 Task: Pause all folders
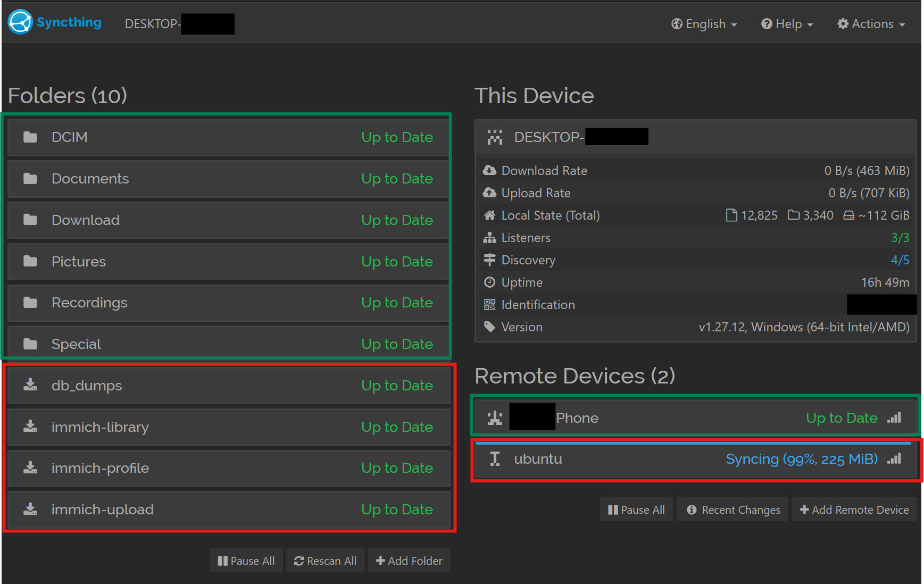(246, 561)
